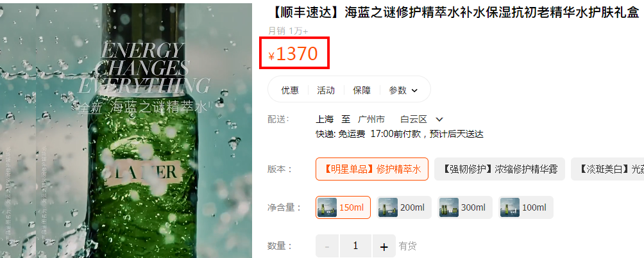Switch to the 活动 tab
Screen dimensions: 644x258
326,91
